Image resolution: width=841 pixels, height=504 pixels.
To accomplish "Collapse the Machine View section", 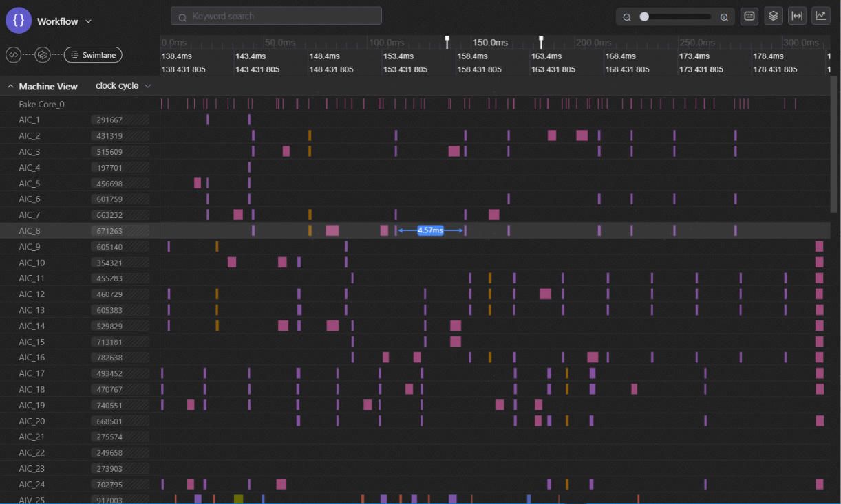I will (x=10, y=87).
